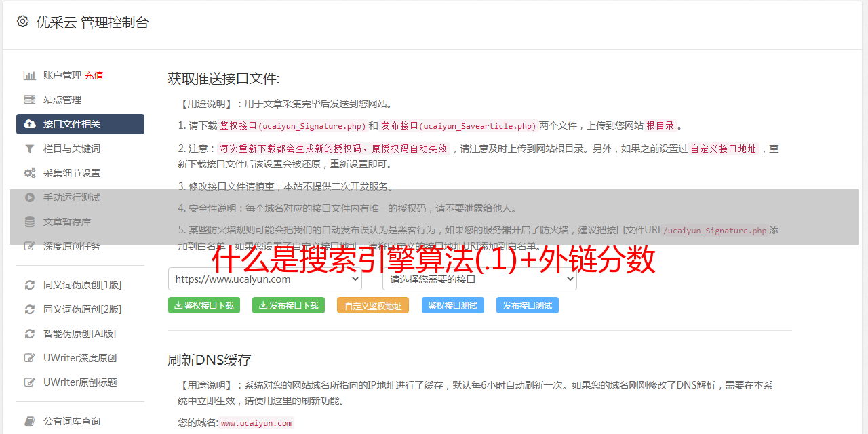Click the orange 自定义鉴权地址 button
The height and width of the screenshot is (434, 868).
tap(373, 305)
